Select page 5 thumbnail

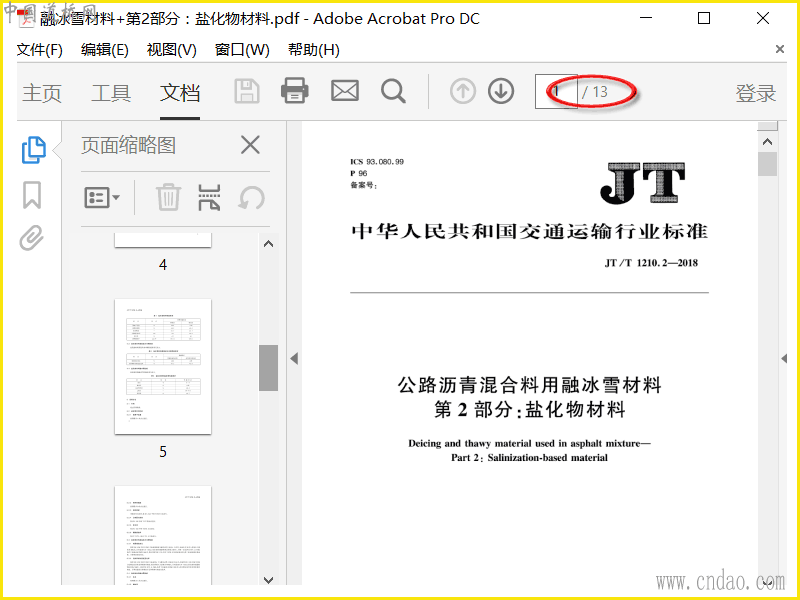(x=163, y=367)
